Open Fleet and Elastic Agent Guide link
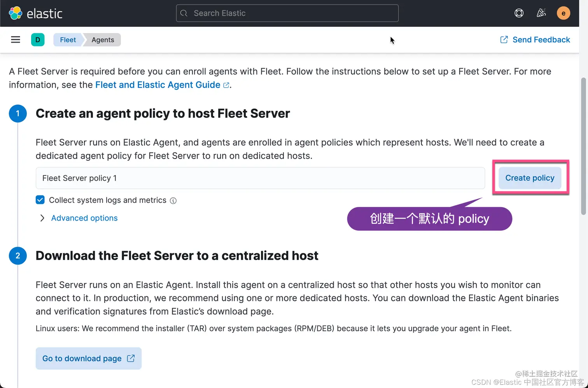The width and height of the screenshot is (588, 388). tap(162, 85)
